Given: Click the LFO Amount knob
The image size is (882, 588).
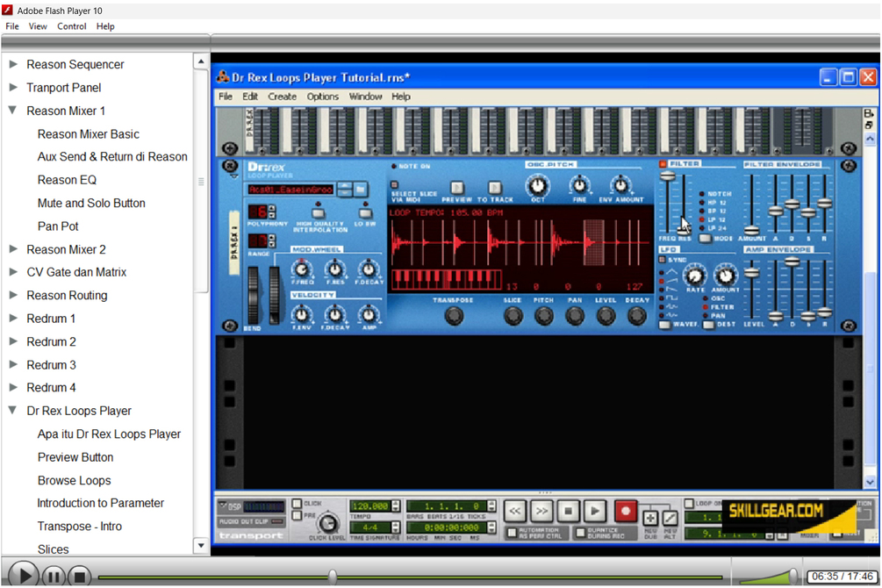Looking at the screenshot, I should [x=725, y=276].
